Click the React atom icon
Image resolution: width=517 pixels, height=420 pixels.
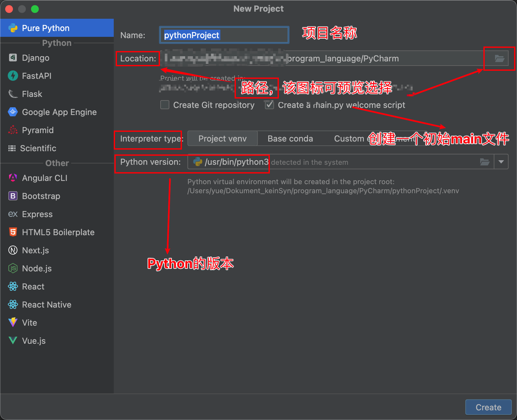(13, 286)
